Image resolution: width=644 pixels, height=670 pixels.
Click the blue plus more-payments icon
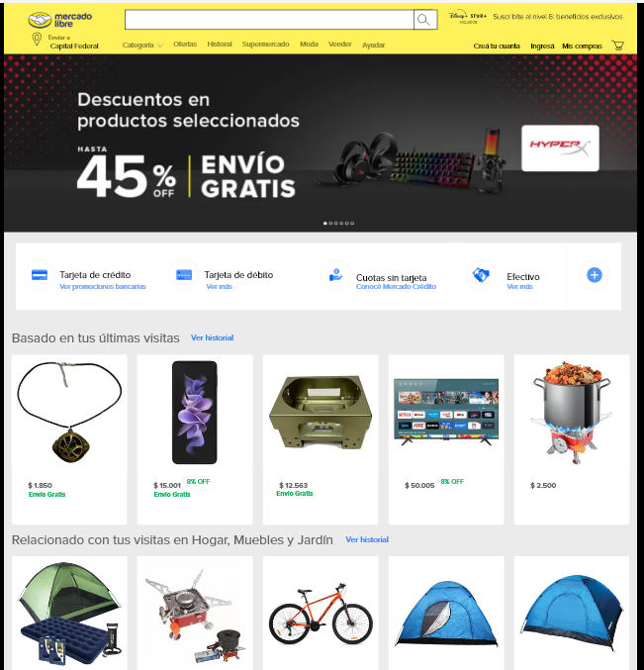(x=594, y=275)
